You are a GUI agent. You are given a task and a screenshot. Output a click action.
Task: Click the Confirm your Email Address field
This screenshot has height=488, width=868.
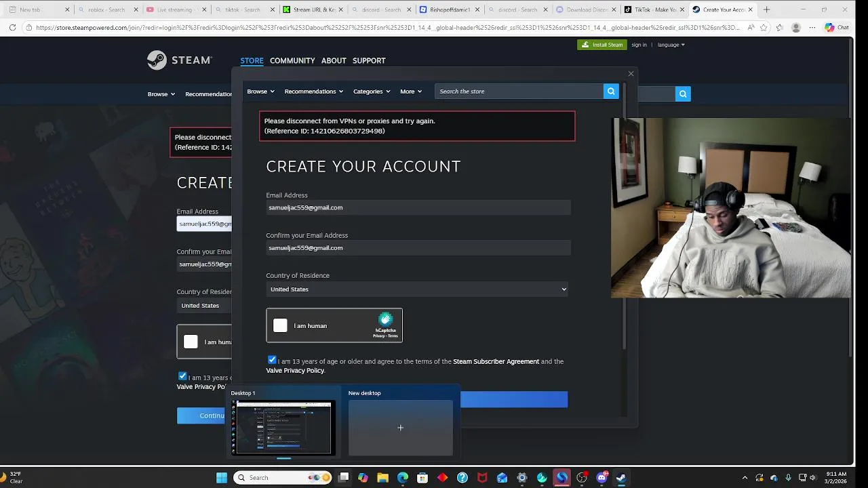pyautogui.click(x=418, y=248)
